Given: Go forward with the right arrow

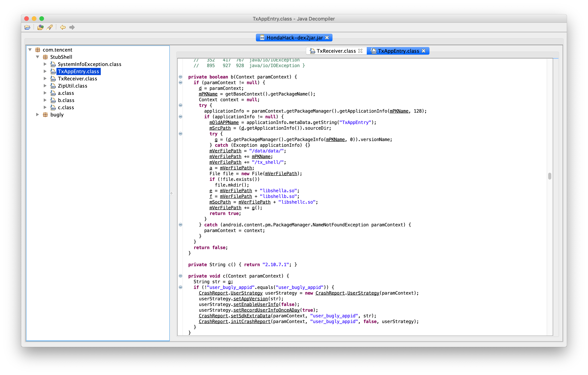Looking at the screenshot, I should (x=72, y=27).
